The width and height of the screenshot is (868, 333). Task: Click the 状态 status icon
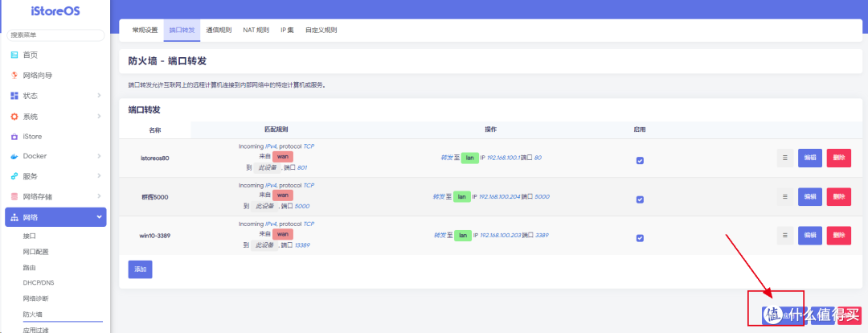14,96
